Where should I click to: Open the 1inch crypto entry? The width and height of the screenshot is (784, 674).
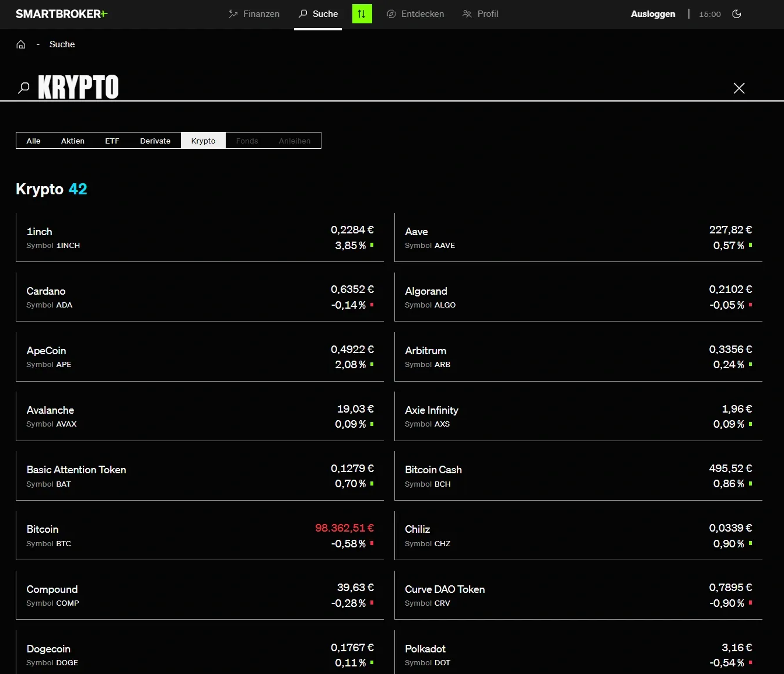(199, 238)
